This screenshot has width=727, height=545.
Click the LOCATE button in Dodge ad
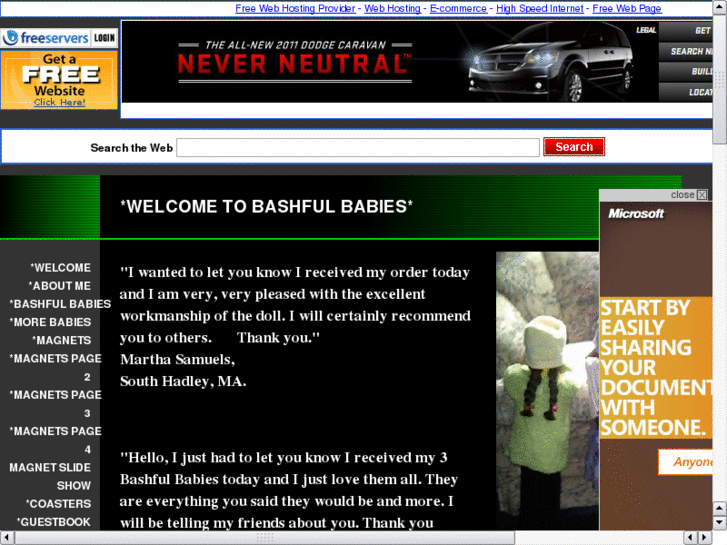tap(686, 92)
